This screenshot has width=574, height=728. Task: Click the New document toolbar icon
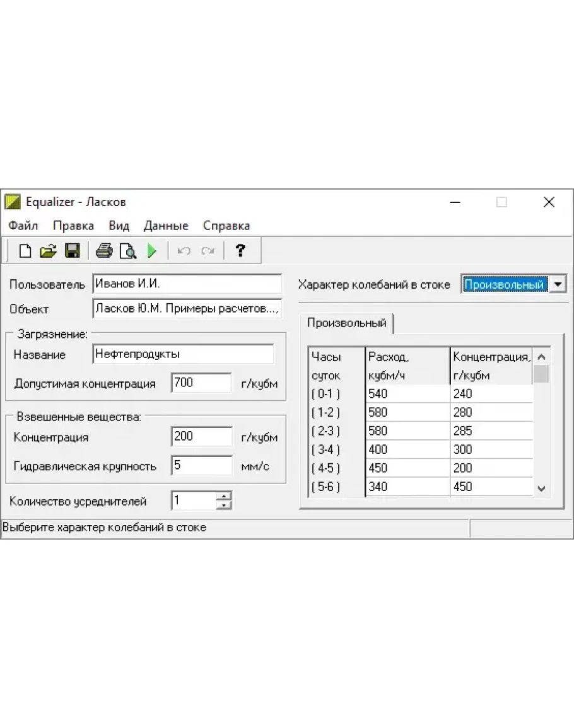click(x=25, y=251)
